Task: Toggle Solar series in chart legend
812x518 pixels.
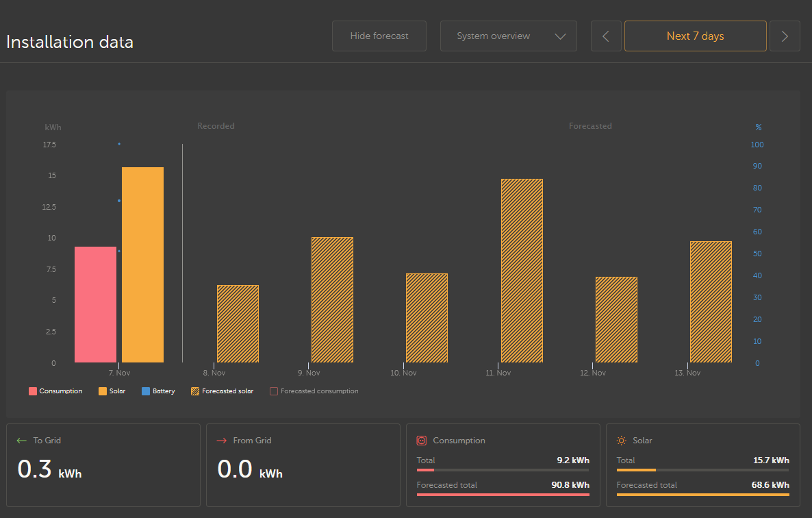Action: coord(112,391)
